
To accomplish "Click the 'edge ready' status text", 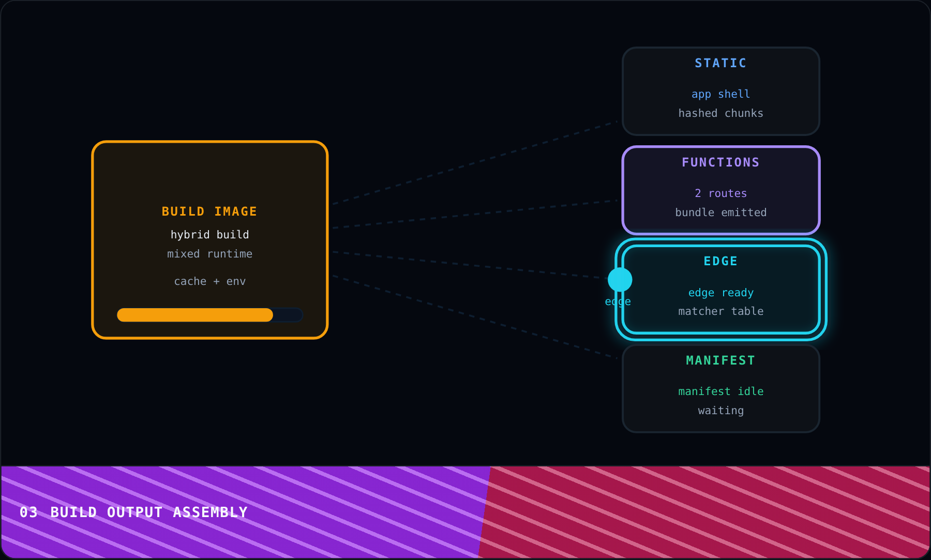I will coord(721,293).
